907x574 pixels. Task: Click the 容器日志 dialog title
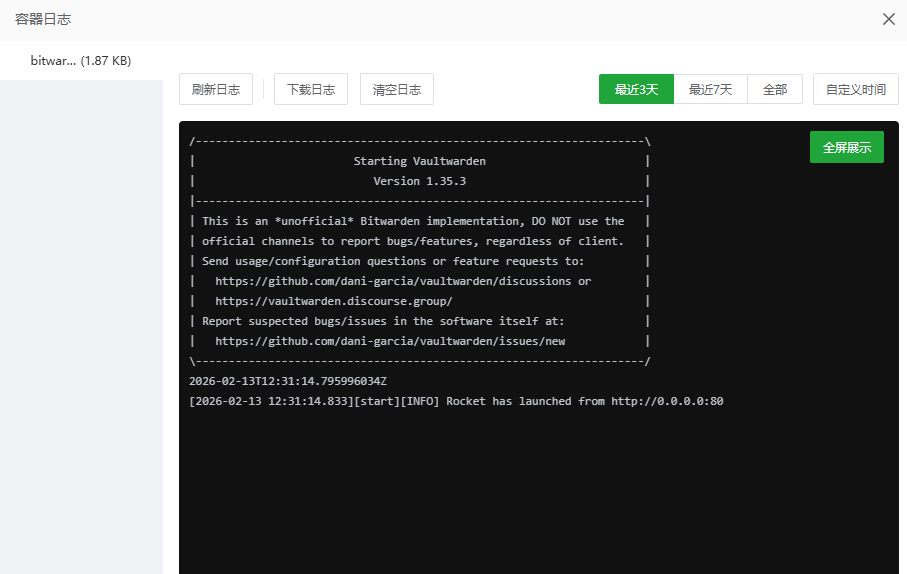(43, 19)
